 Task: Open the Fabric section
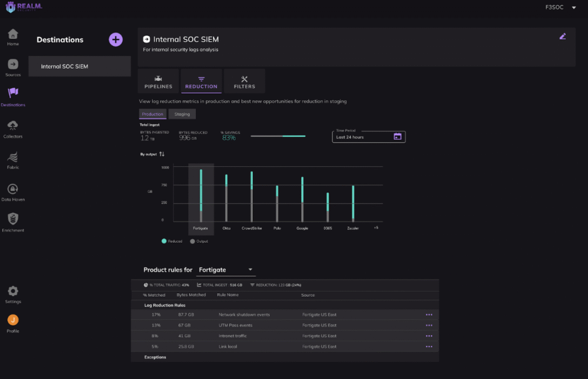[13, 159]
